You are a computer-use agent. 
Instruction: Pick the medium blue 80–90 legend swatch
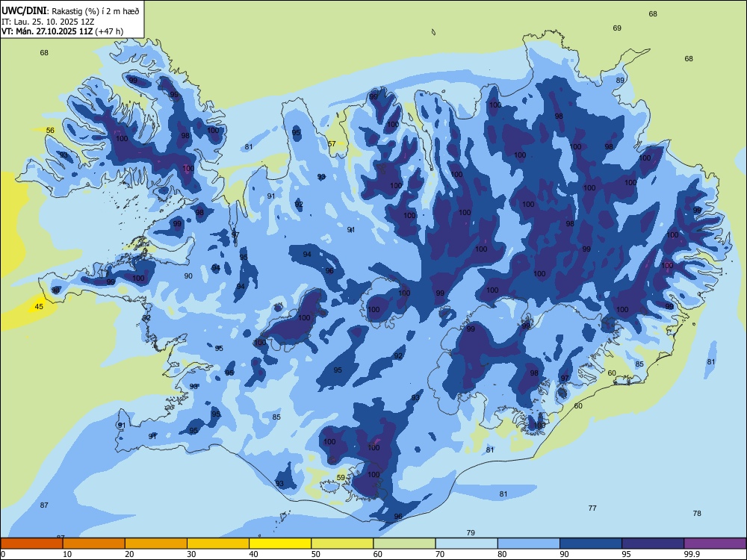click(x=529, y=544)
